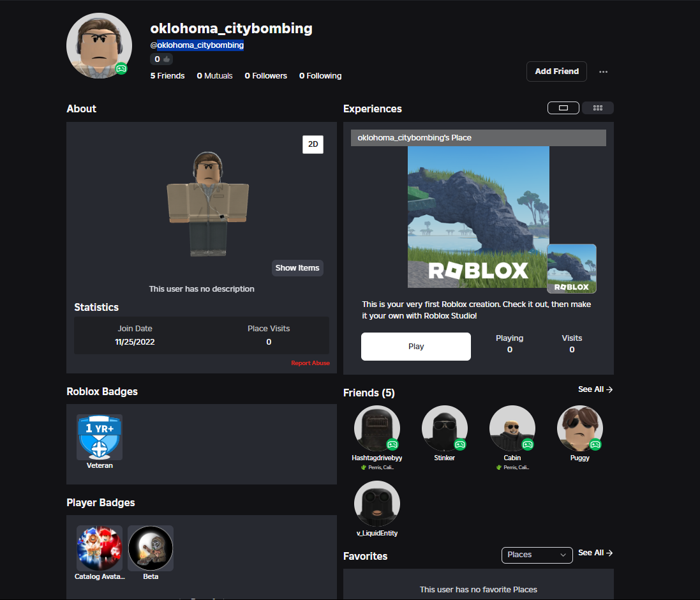Click 'This user has no favorite Places' text
The image size is (700, 600).
(x=479, y=590)
